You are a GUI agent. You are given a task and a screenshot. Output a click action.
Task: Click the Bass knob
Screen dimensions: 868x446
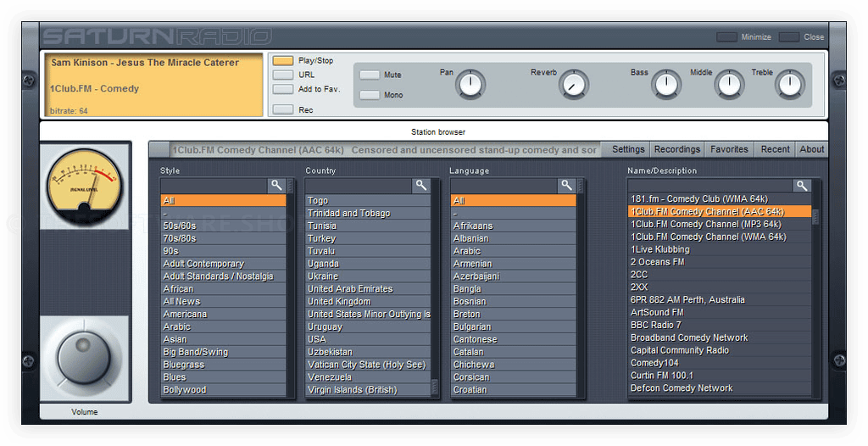pyautogui.click(x=666, y=85)
